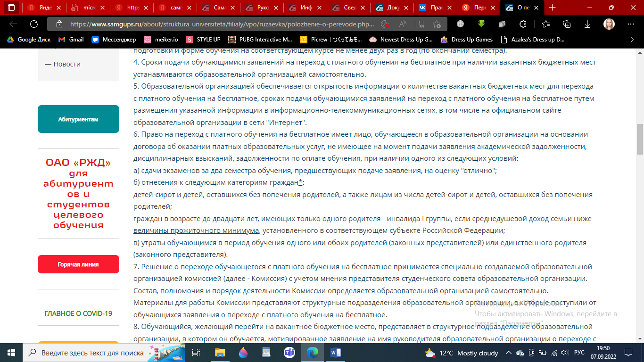Reload the current page
Image resolution: width=644 pixels, height=362 pixels.
click(x=34, y=24)
